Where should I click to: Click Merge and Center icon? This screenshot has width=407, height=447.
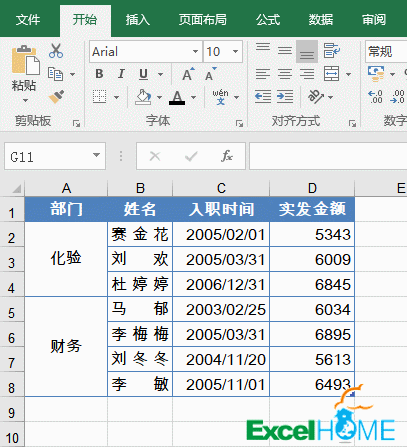332,74
